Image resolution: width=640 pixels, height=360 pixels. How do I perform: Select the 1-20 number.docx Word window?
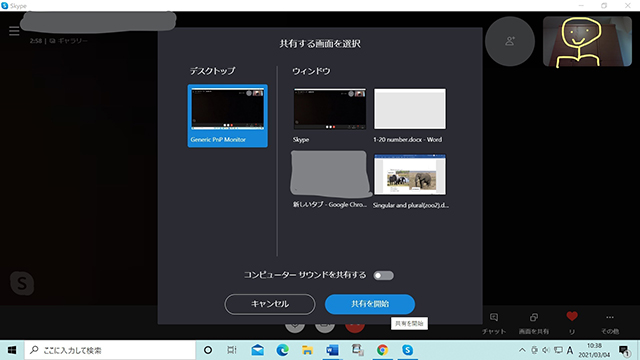tap(410, 109)
